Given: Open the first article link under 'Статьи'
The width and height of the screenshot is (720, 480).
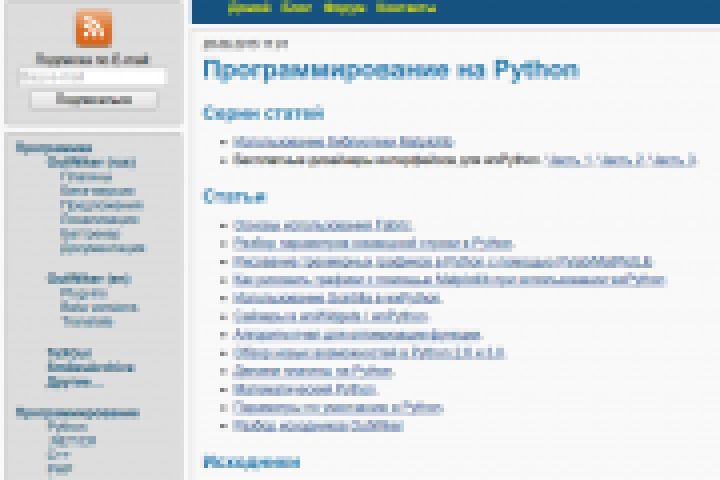Looking at the screenshot, I should pos(322,226).
